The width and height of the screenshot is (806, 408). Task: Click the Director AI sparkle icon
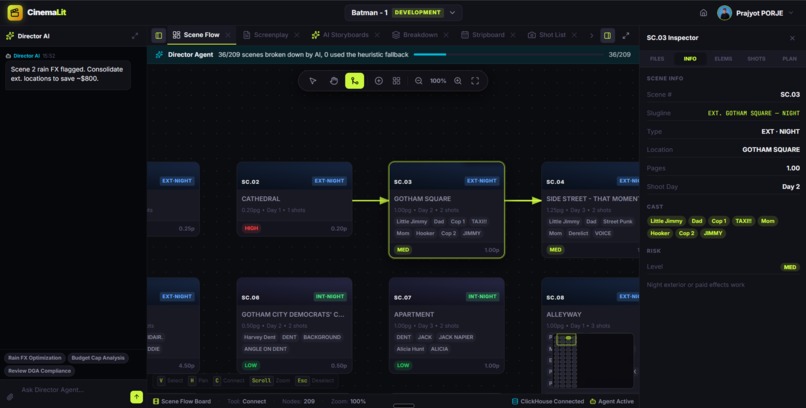point(10,36)
